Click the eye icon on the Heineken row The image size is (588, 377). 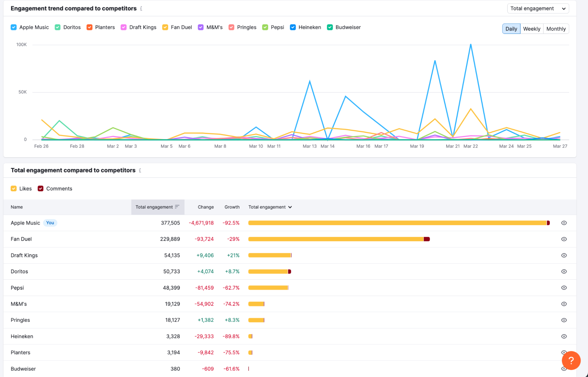point(564,336)
